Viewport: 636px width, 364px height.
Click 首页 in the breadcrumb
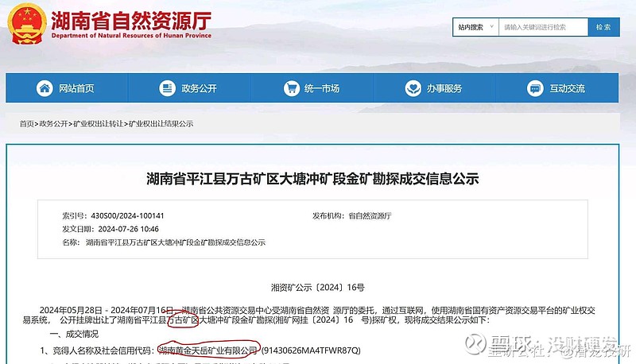point(27,124)
